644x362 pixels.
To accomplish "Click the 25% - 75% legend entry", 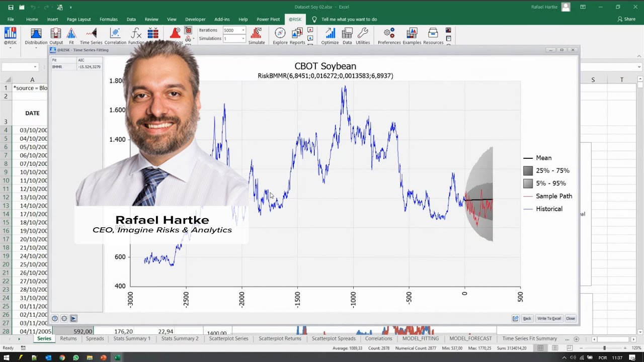I will click(x=546, y=170).
